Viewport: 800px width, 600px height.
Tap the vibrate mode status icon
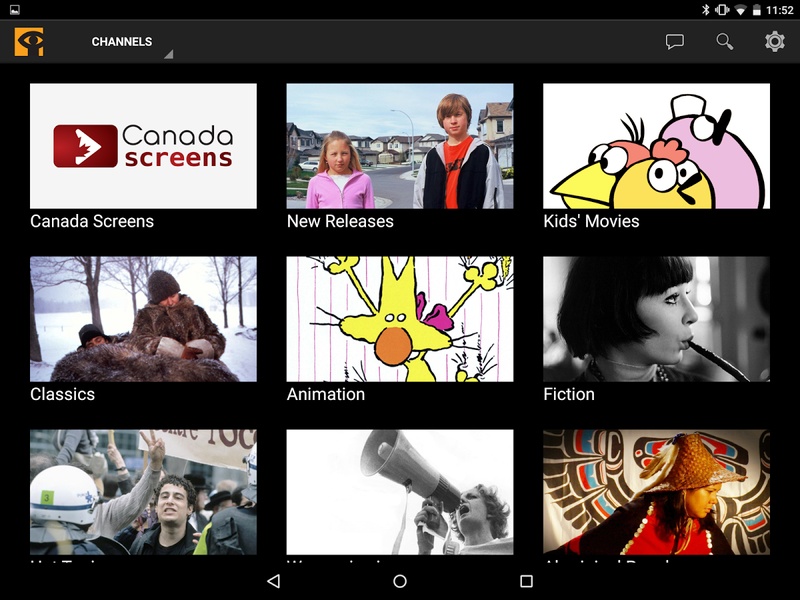click(x=722, y=10)
